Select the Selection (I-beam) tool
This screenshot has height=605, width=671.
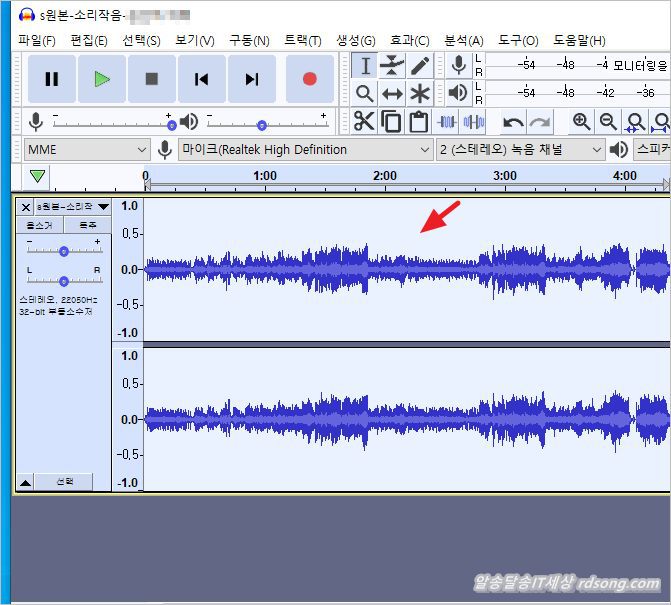click(365, 66)
